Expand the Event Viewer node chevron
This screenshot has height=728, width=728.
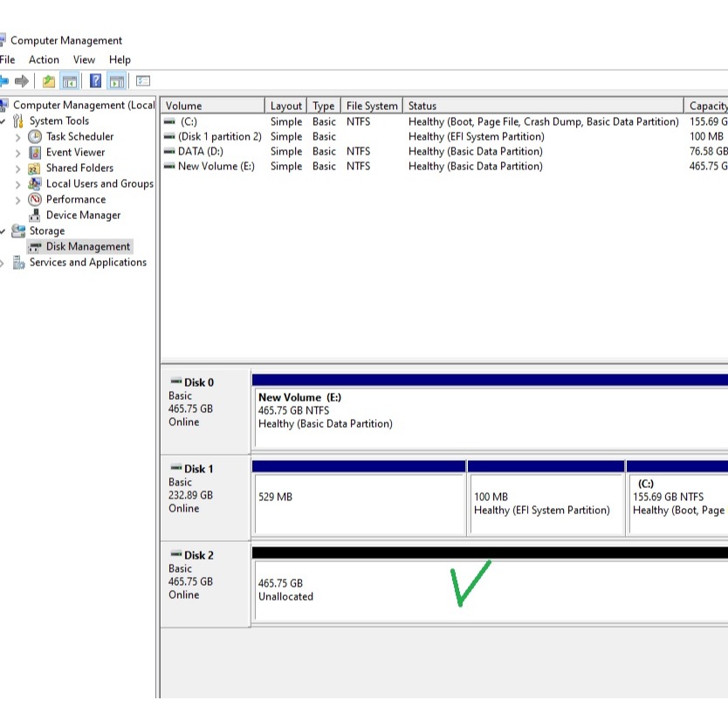pyautogui.click(x=17, y=153)
